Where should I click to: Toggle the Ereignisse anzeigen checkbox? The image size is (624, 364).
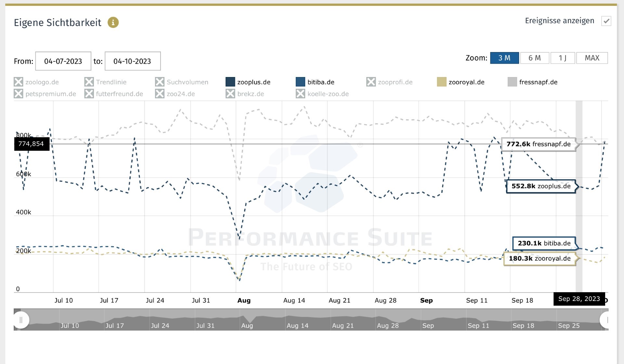tap(606, 21)
